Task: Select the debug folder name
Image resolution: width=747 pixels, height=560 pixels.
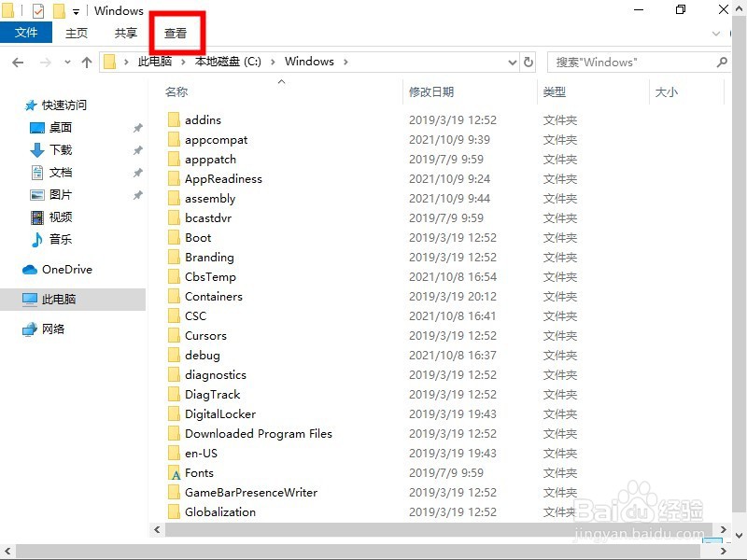Action: 203,356
